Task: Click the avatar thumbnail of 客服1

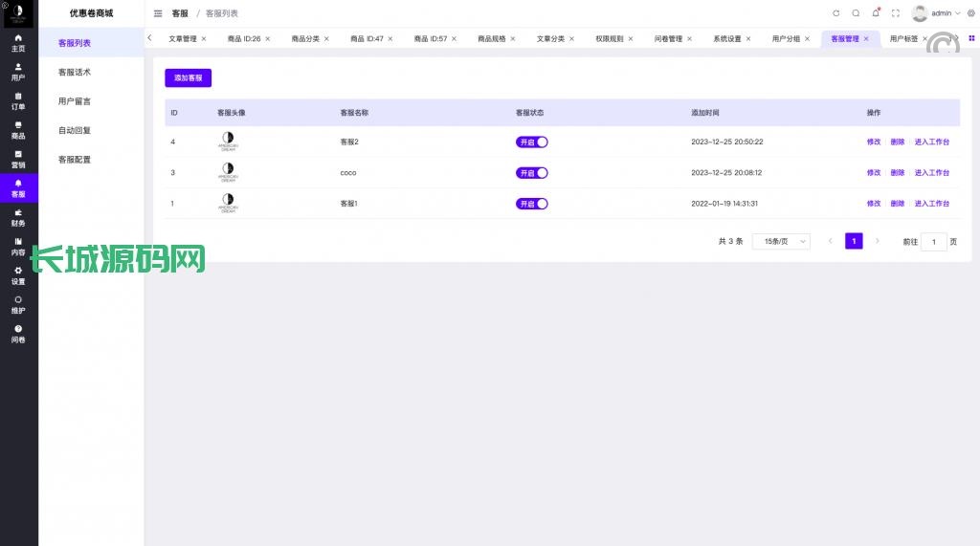Action: click(228, 203)
